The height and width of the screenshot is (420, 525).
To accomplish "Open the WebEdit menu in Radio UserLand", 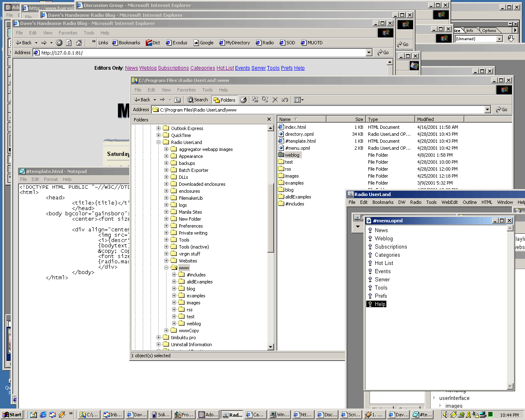I will coord(449,202).
